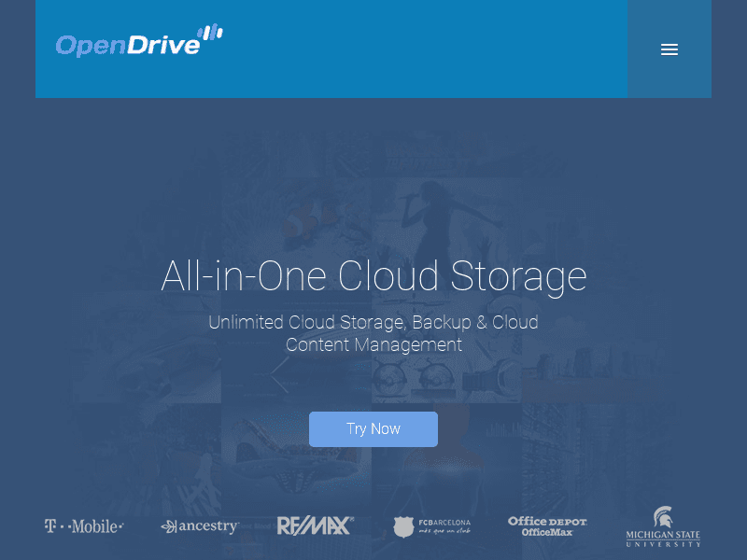Click the T-Mobile logo
The image size is (747, 560).
pyautogui.click(x=84, y=525)
